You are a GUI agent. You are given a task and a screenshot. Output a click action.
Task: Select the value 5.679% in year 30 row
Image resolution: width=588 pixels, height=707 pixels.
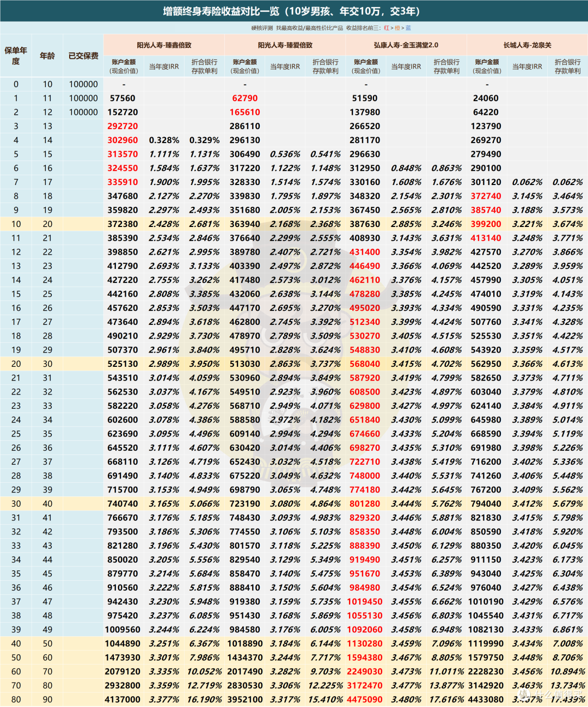pyautogui.click(x=568, y=504)
